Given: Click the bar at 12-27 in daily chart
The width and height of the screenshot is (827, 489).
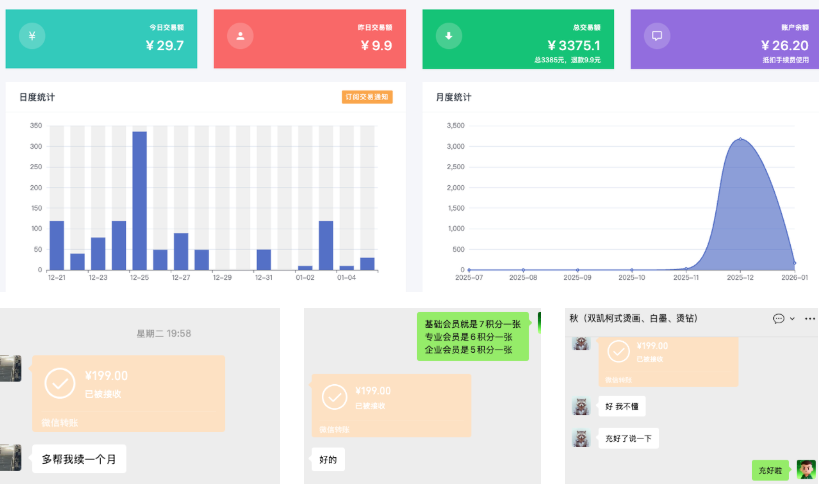Looking at the screenshot, I should point(181,252).
